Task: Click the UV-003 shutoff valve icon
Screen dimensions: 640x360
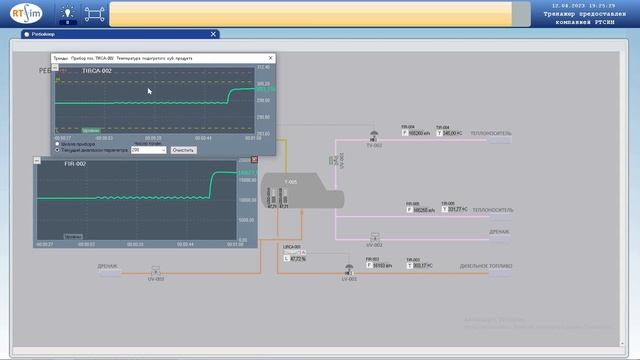Action: pyautogui.click(x=156, y=271)
